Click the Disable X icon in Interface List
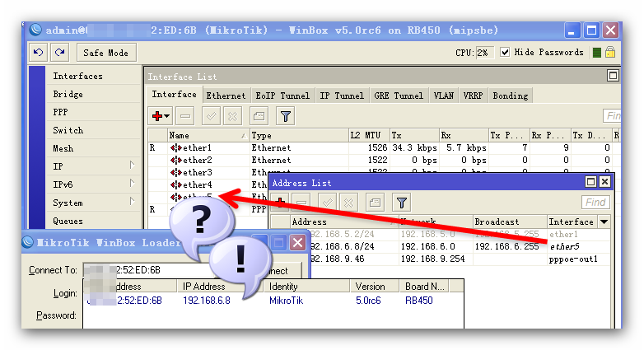Screen dimensions: 644x350 [x=232, y=116]
